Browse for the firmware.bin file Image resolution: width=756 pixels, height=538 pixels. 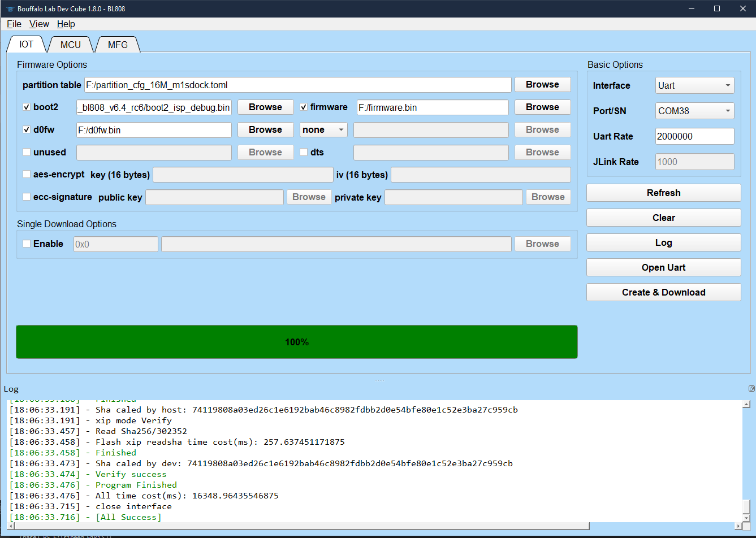click(x=542, y=107)
